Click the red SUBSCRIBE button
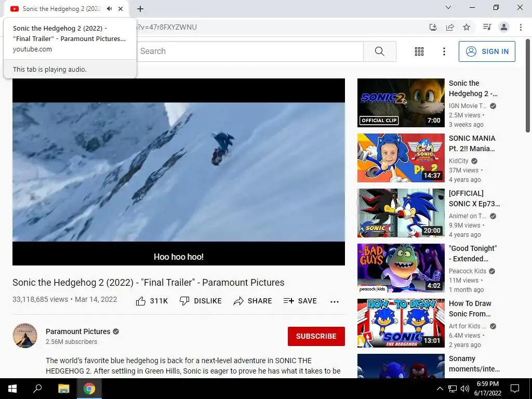Screen dimensions: 532x399 [x=316, y=336]
